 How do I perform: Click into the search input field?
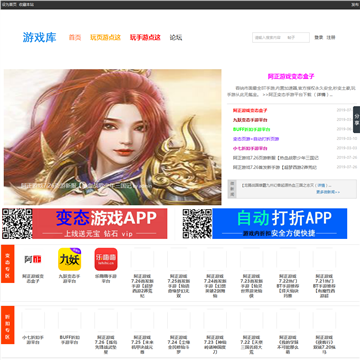pyautogui.click(x=281, y=38)
